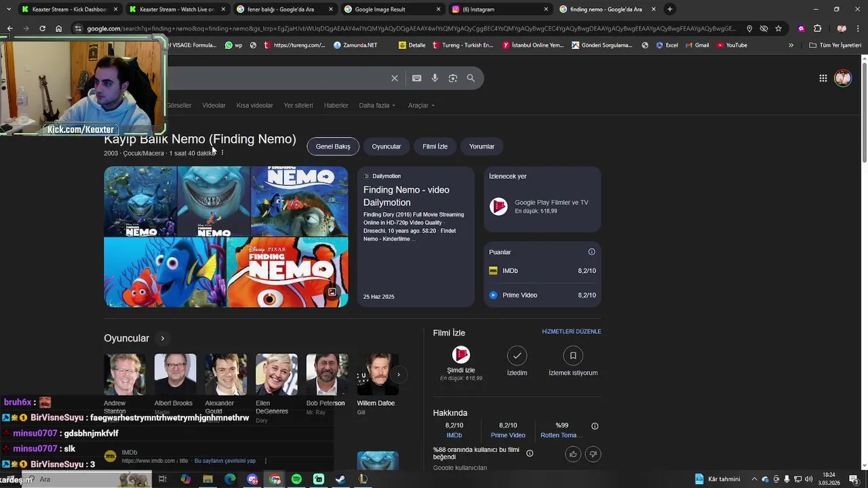Click the page vertical scrollbar
The image size is (868, 488).
pyautogui.click(x=864, y=112)
